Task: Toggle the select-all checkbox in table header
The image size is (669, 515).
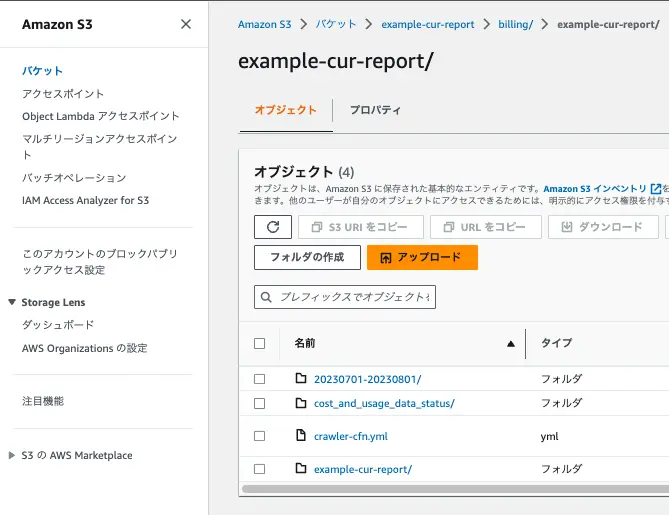Action: (260, 343)
